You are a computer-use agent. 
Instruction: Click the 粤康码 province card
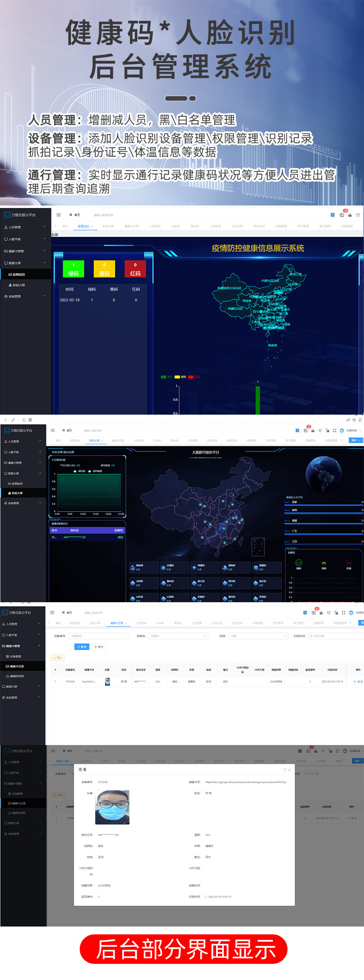tap(205, 567)
